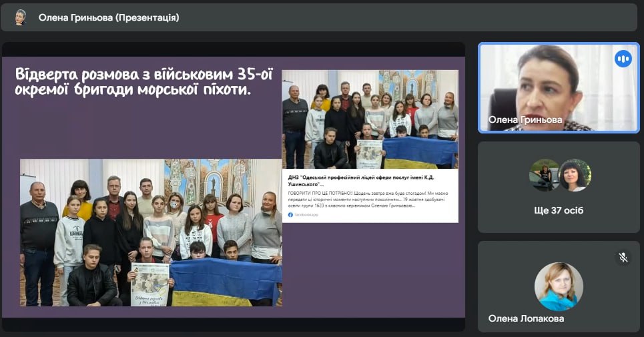Image resolution: width=644 pixels, height=337 pixels.
Task: Click the 'ГОВОРИТИ ПРО ЦЕ ПОТРІБНО' description text
Action: point(370,199)
